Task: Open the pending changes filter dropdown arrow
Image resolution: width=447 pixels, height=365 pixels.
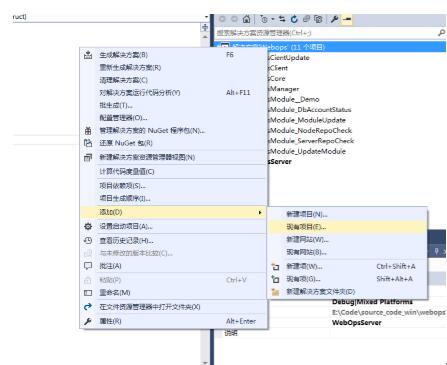Action: pyautogui.click(x=272, y=19)
